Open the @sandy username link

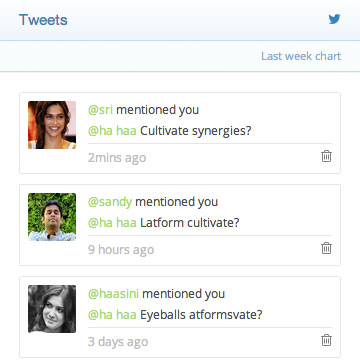click(110, 202)
